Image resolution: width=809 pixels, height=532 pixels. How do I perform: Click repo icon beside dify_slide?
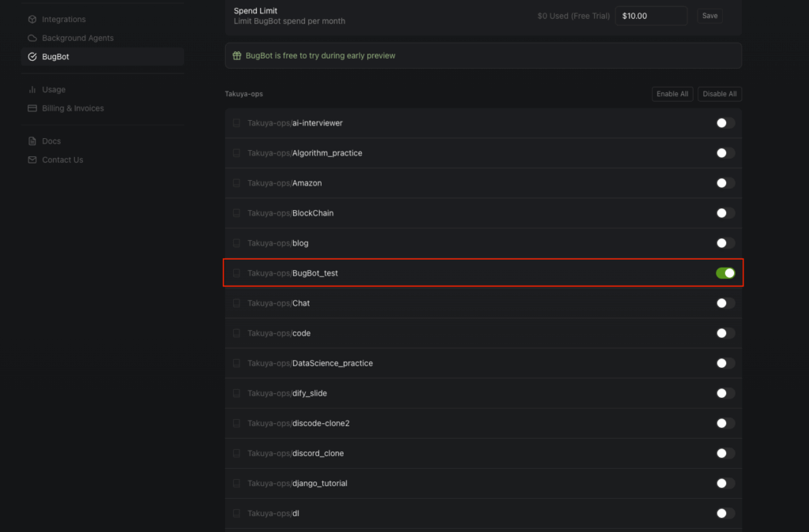(x=236, y=393)
